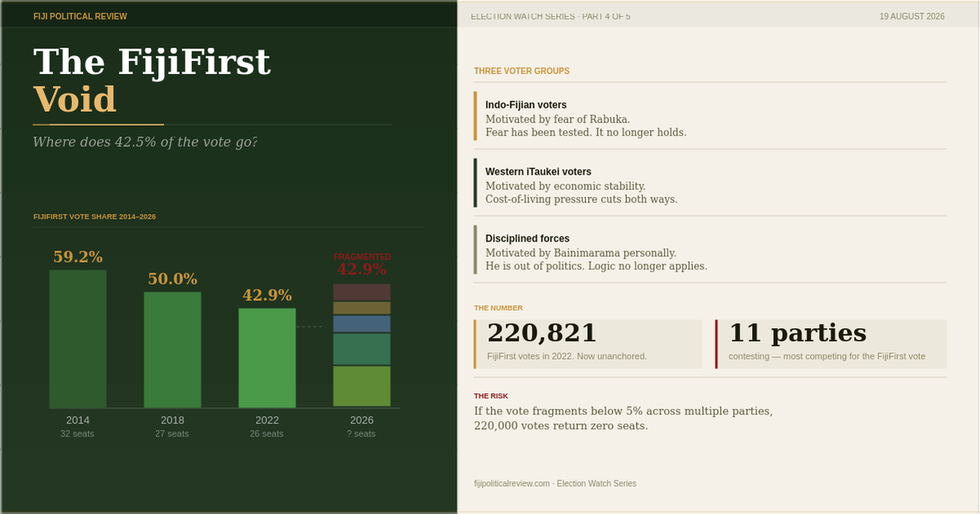This screenshot has height=514, width=980.
Task: Click the "2022" year axis label
Action: click(x=267, y=420)
